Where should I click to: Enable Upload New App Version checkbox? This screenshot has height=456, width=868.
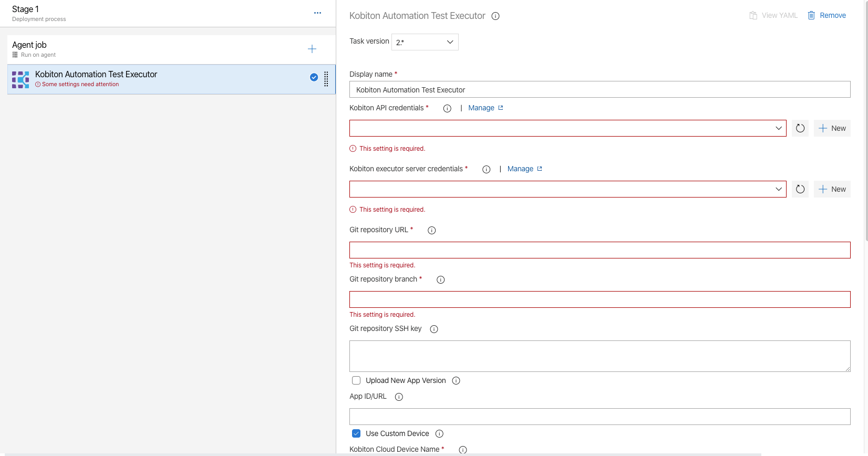click(x=356, y=380)
